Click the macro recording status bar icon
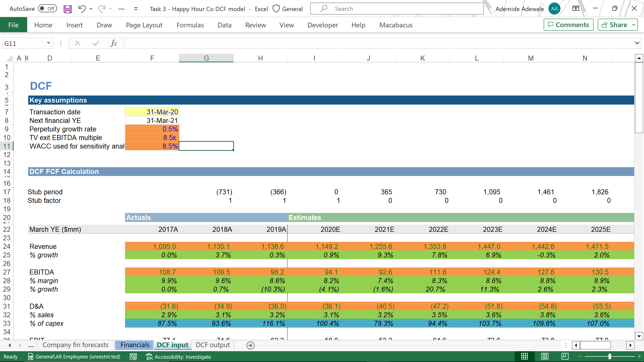This screenshot has width=644, height=362. coord(133,356)
